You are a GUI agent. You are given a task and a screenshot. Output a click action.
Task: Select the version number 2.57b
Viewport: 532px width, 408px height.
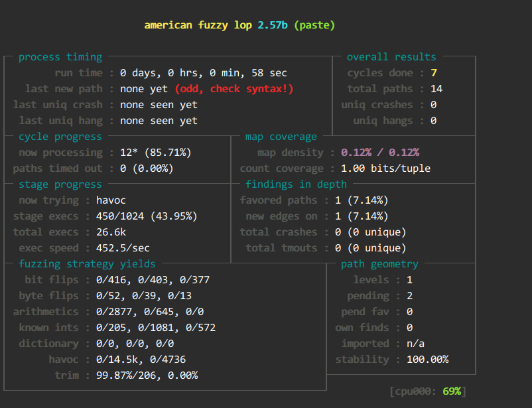pyautogui.click(x=273, y=25)
